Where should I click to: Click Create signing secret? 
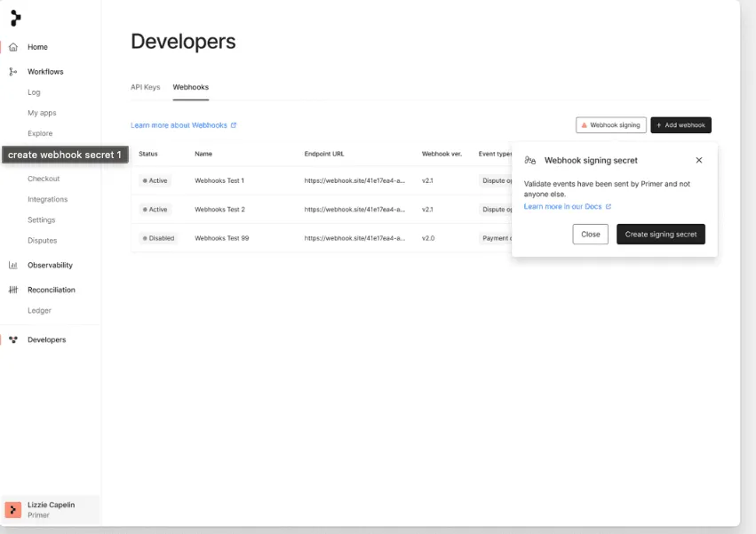pos(661,234)
